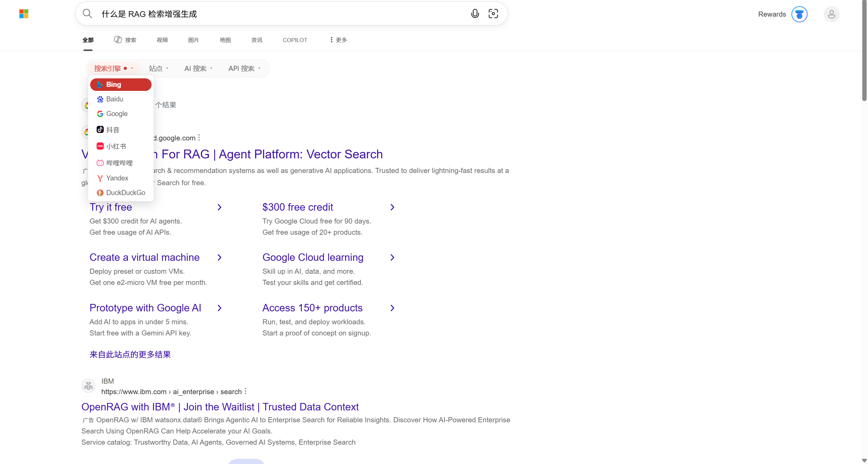Open Create a virtual machine link
Image resolution: width=868 pixels, height=464 pixels.
point(144,257)
